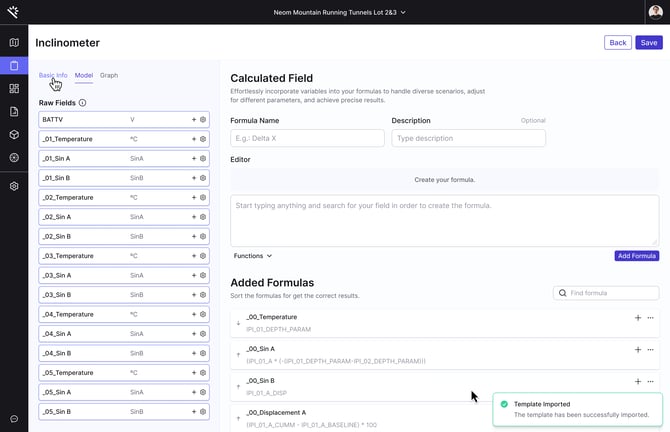Click the info icon beside Raw Fields

pyautogui.click(x=82, y=103)
